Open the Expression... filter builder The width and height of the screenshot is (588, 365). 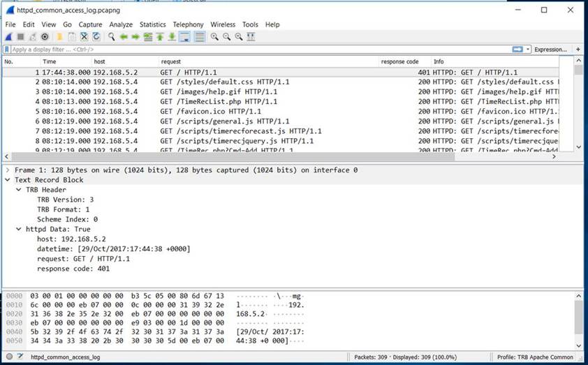point(550,50)
